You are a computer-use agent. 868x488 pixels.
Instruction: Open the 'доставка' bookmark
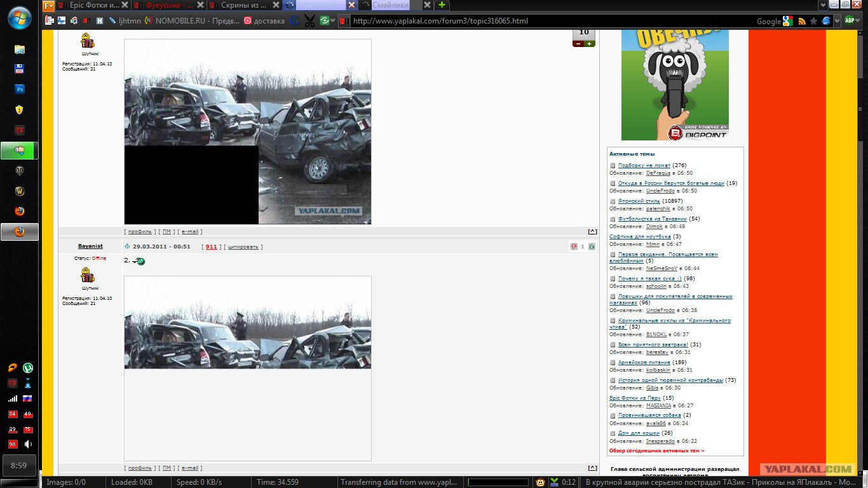pyautogui.click(x=264, y=21)
